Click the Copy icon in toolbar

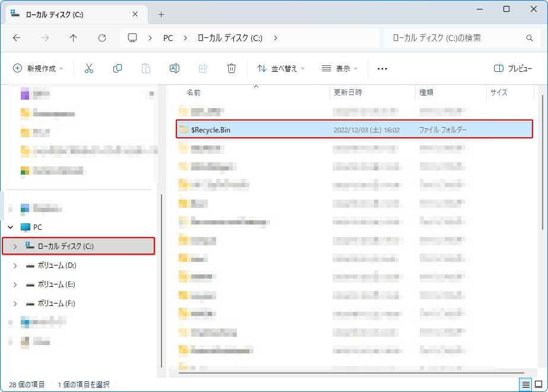118,68
